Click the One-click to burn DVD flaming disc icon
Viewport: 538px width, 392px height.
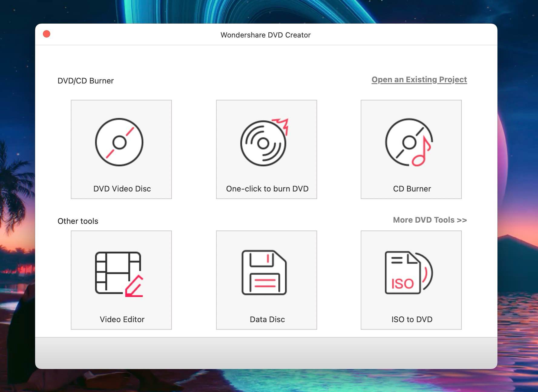click(x=264, y=142)
